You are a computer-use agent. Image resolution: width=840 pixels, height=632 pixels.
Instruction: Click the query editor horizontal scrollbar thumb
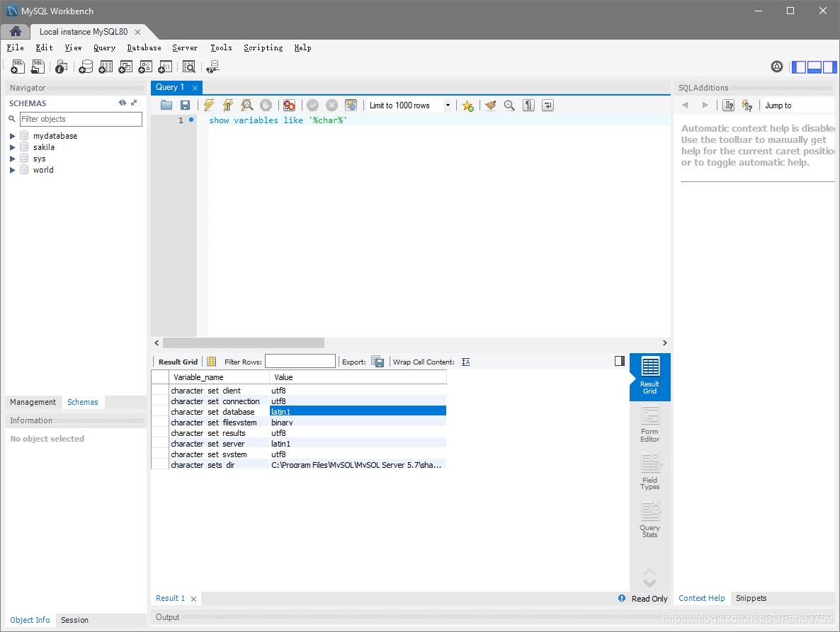point(243,343)
